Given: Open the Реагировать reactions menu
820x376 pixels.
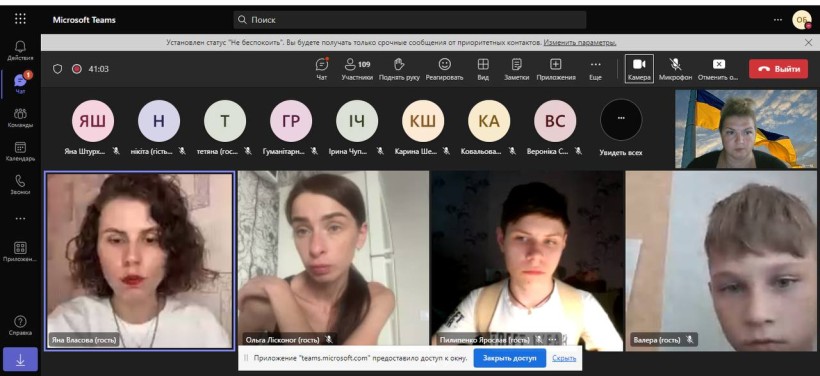Looking at the screenshot, I should (445, 69).
